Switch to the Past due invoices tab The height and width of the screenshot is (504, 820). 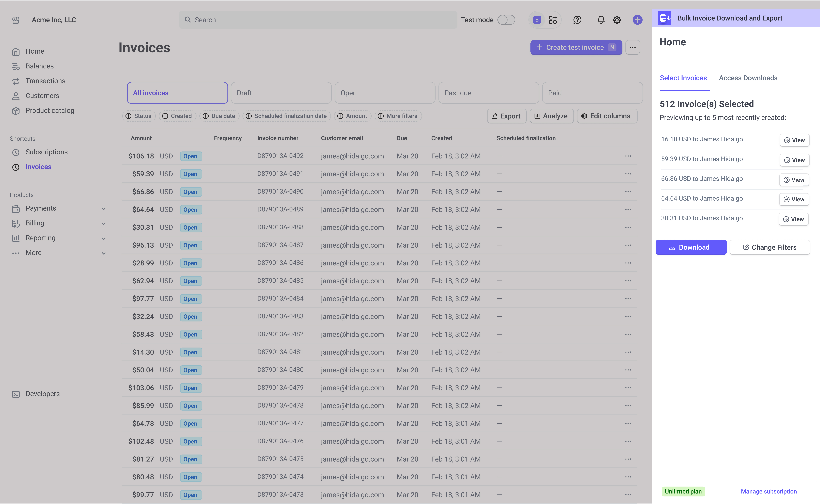488,93
